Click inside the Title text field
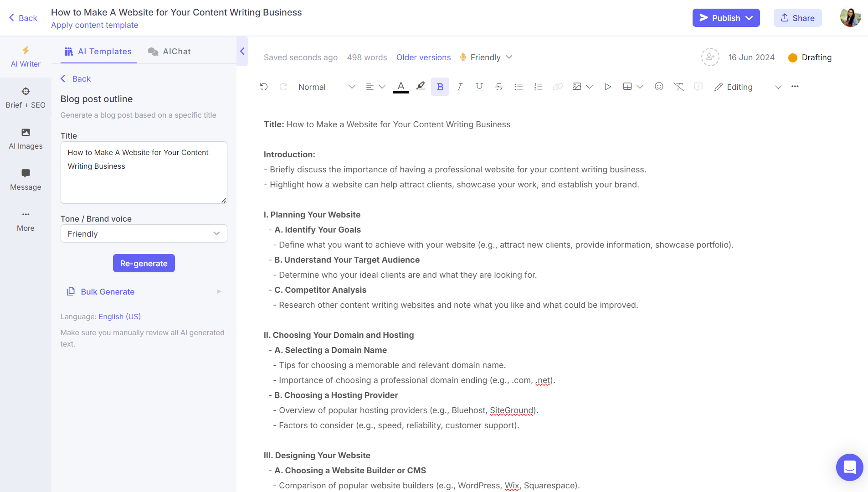Image resolution: width=868 pixels, height=492 pixels. 144,173
